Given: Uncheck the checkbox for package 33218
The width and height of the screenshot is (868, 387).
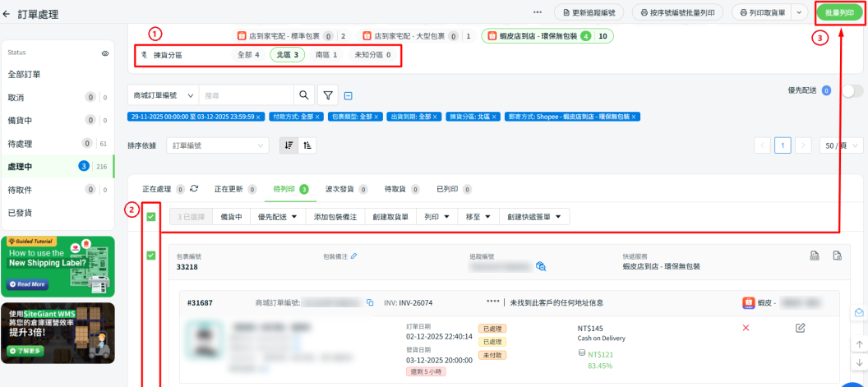Looking at the screenshot, I should pos(151,256).
